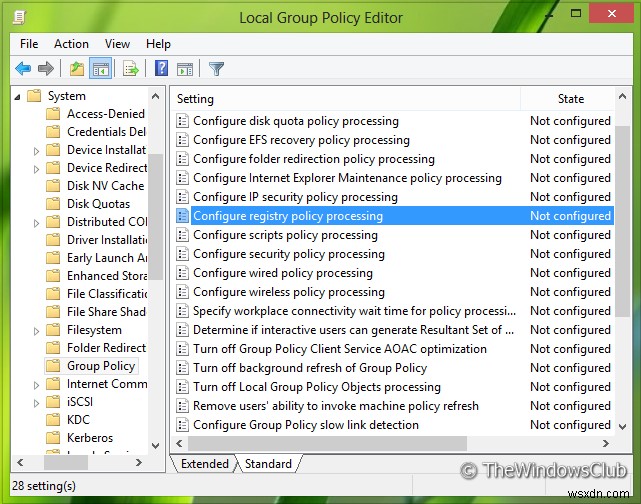Click the Configure Group Policy slow link icon

pyautogui.click(x=182, y=425)
